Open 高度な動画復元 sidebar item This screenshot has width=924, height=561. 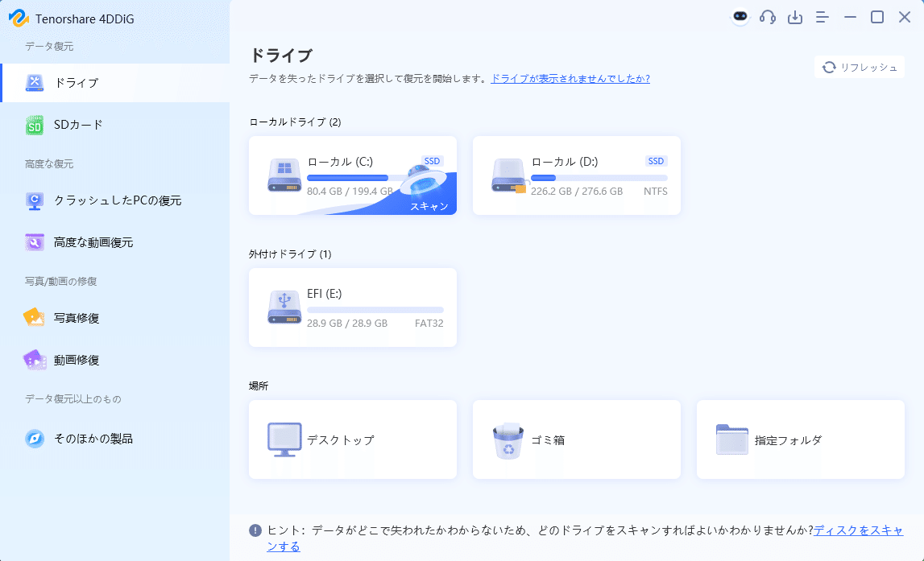tap(115, 242)
